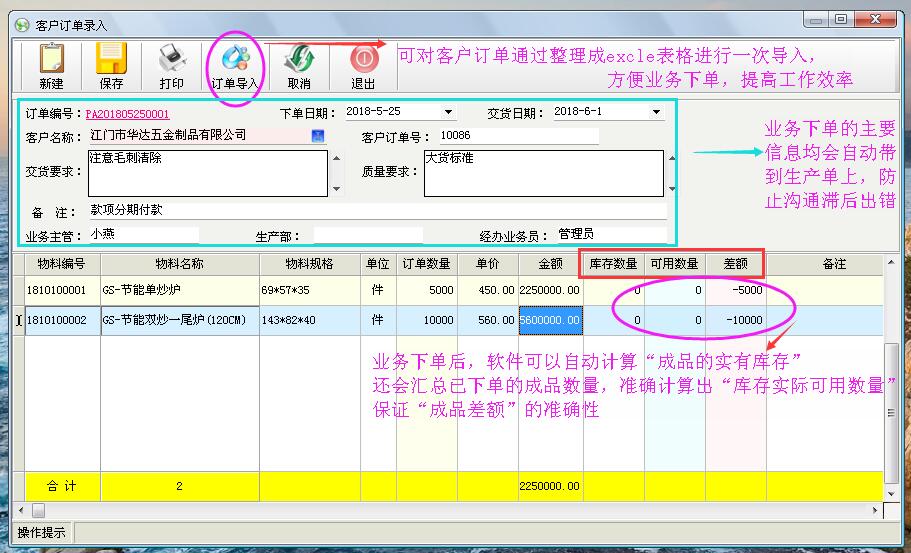911x553 pixels.
Task: Click order quantity cell 5000
Action: pos(427,290)
